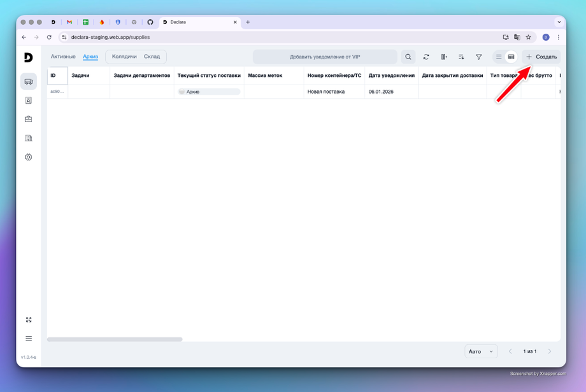Select the Архив tab
Viewport: 586px width, 392px height.
90,57
